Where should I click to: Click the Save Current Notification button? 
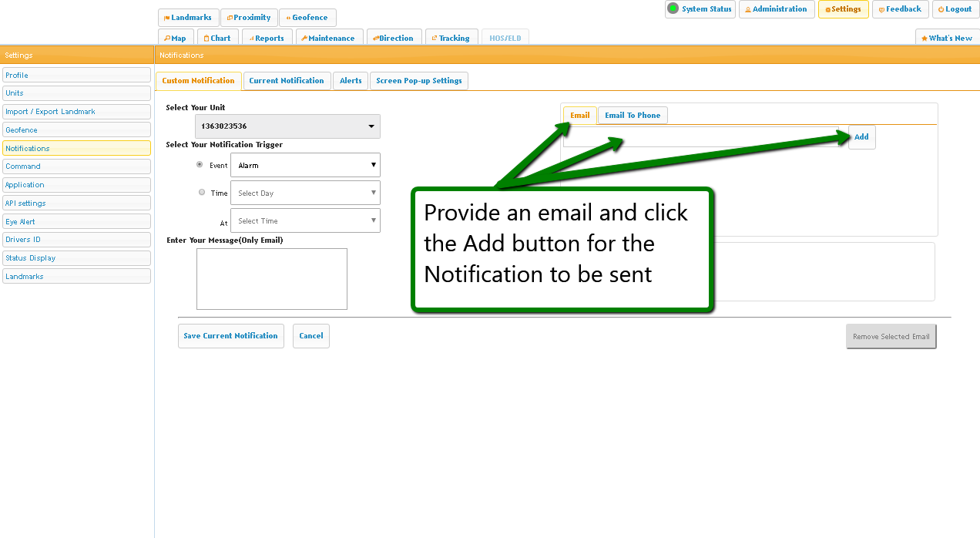point(230,336)
